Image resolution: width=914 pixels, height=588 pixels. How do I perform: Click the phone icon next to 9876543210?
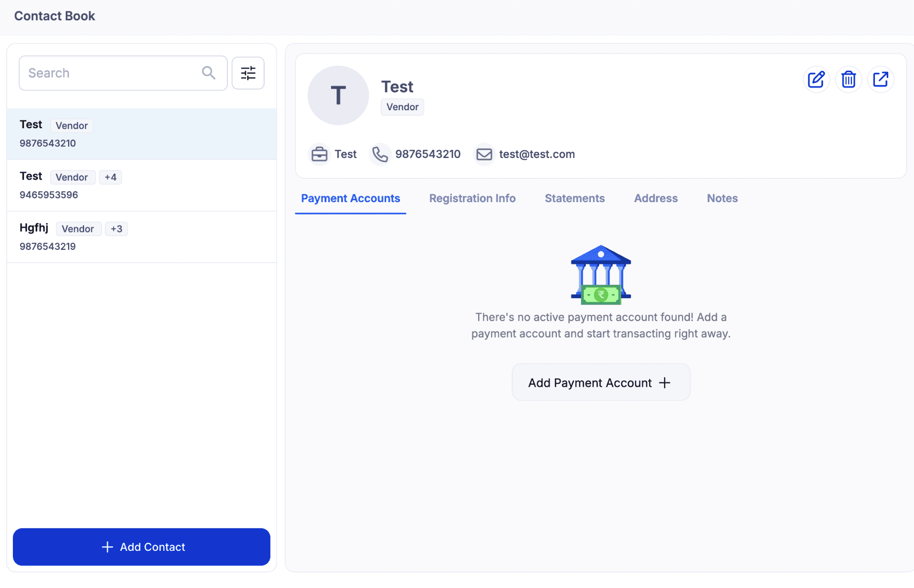[380, 154]
